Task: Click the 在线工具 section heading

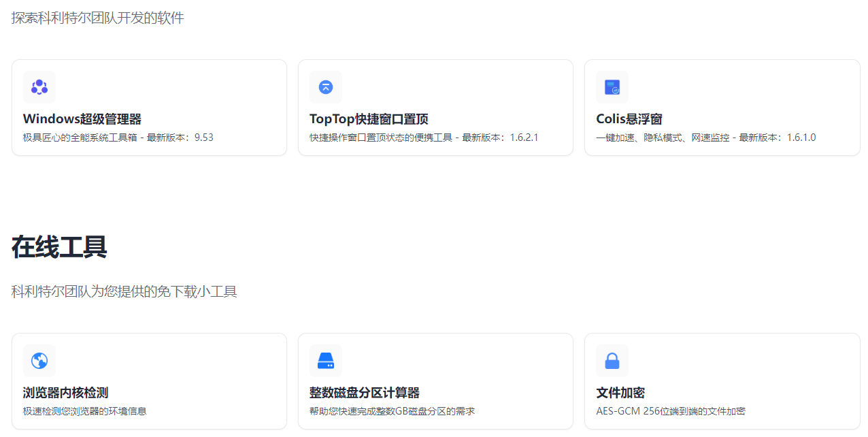Action: (x=59, y=246)
